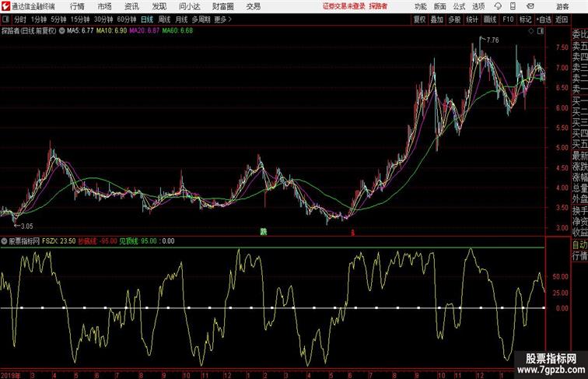Open the 自动 side tab
The width and height of the screenshot is (588, 379).
point(579,244)
